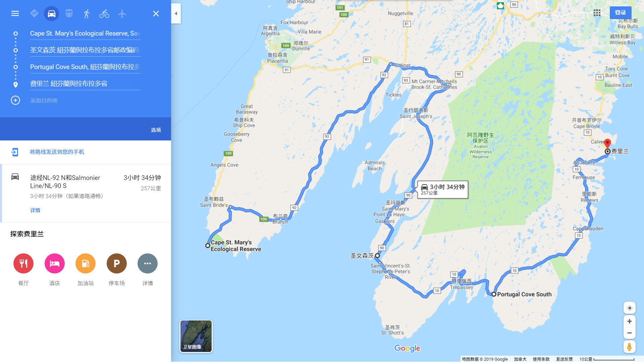Open Google apps grid
The height and width of the screenshot is (362, 644).
(597, 13)
